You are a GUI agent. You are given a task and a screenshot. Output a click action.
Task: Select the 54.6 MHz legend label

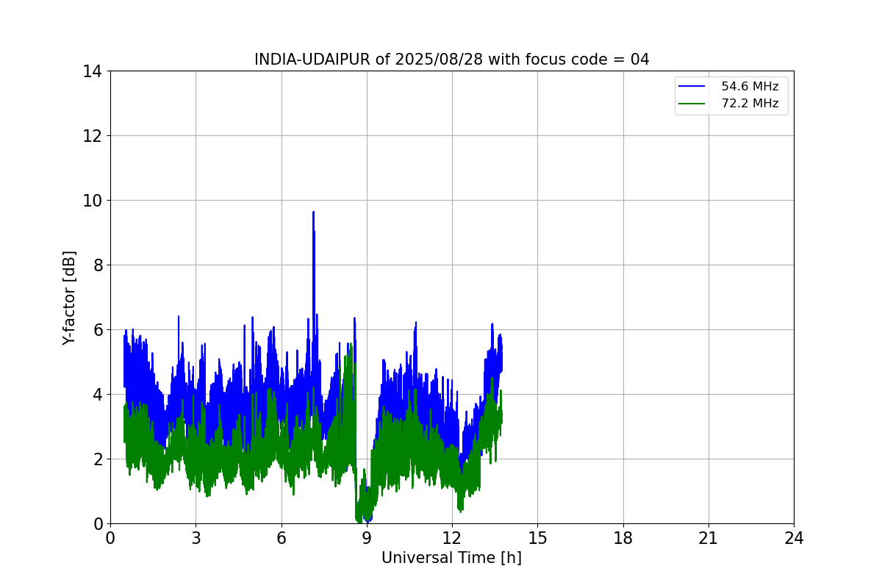click(750, 87)
